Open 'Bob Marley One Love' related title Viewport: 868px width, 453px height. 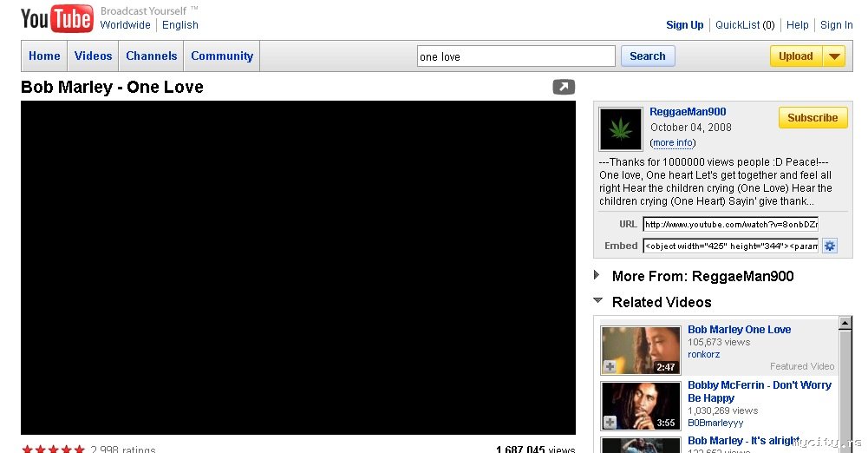point(739,330)
